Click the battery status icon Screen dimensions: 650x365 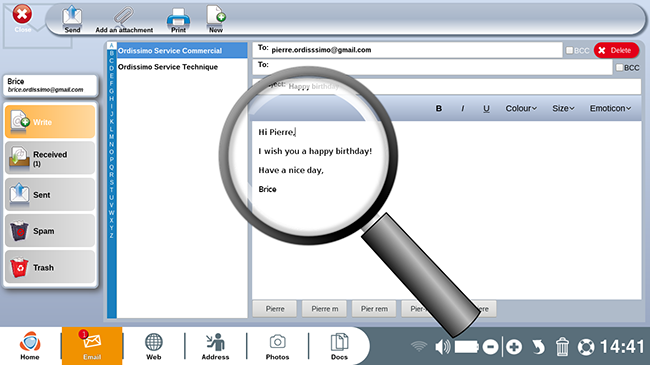coord(466,347)
